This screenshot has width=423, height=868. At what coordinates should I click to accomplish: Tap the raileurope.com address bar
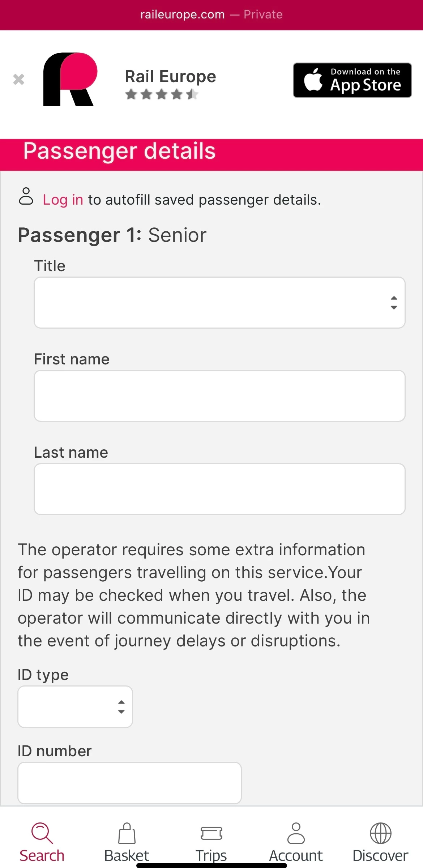pos(211,14)
